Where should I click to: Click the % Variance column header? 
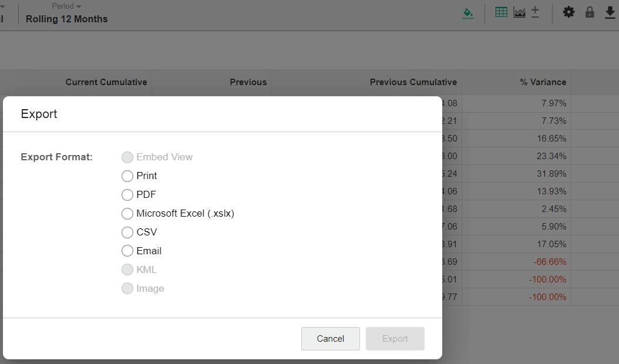click(x=543, y=82)
